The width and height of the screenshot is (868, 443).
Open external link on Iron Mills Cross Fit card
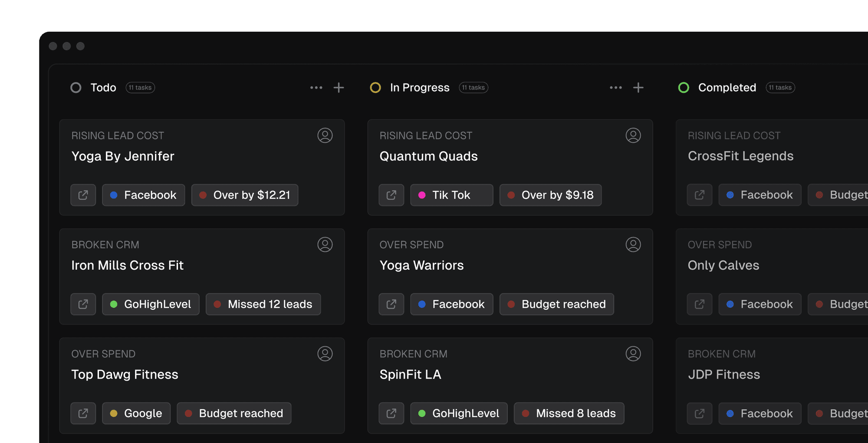tap(83, 304)
